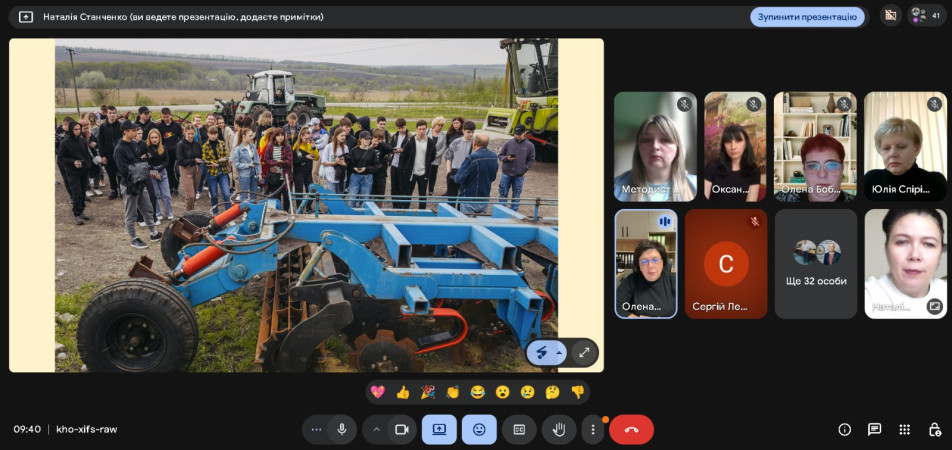Toggle the microphone on or off
952x450 pixels.
(x=342, y=429)
